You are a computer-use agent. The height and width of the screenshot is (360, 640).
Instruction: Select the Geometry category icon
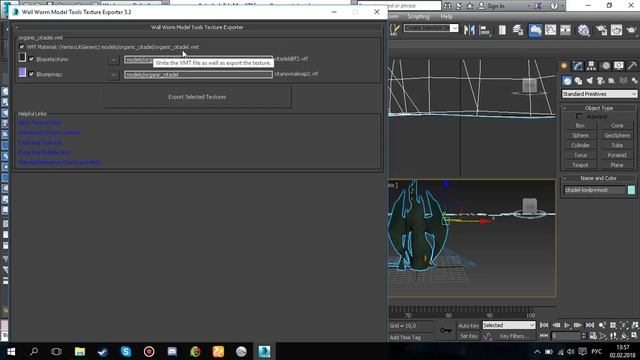(x=567, y=81)
